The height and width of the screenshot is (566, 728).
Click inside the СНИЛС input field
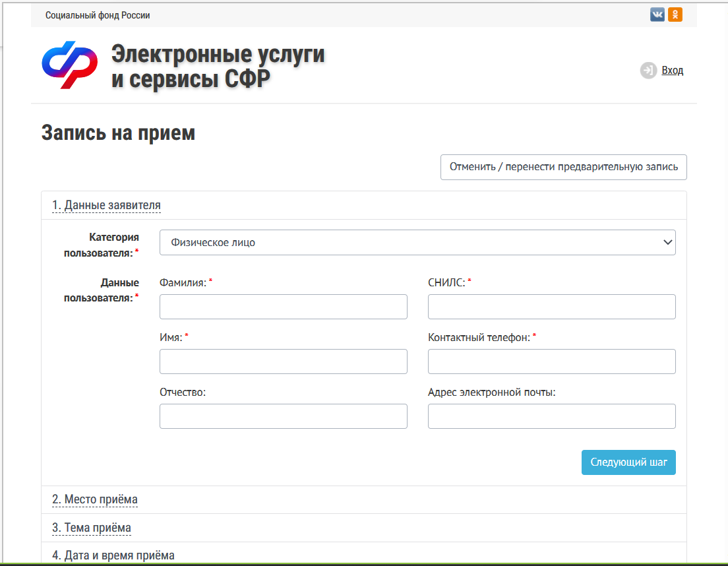551,306
